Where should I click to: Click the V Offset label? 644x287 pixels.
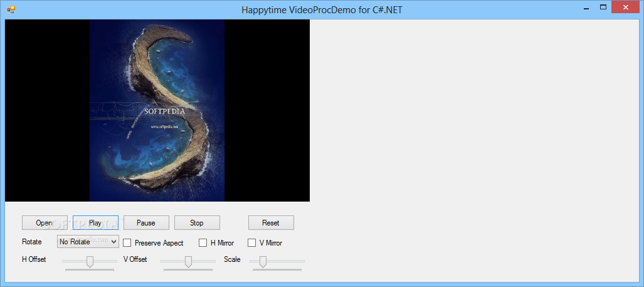(135, 259)
